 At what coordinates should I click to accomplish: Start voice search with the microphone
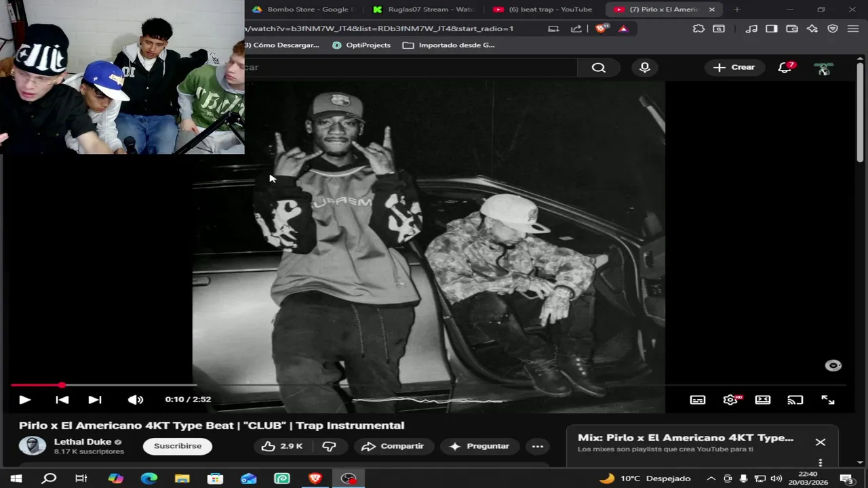pos(644,67)
